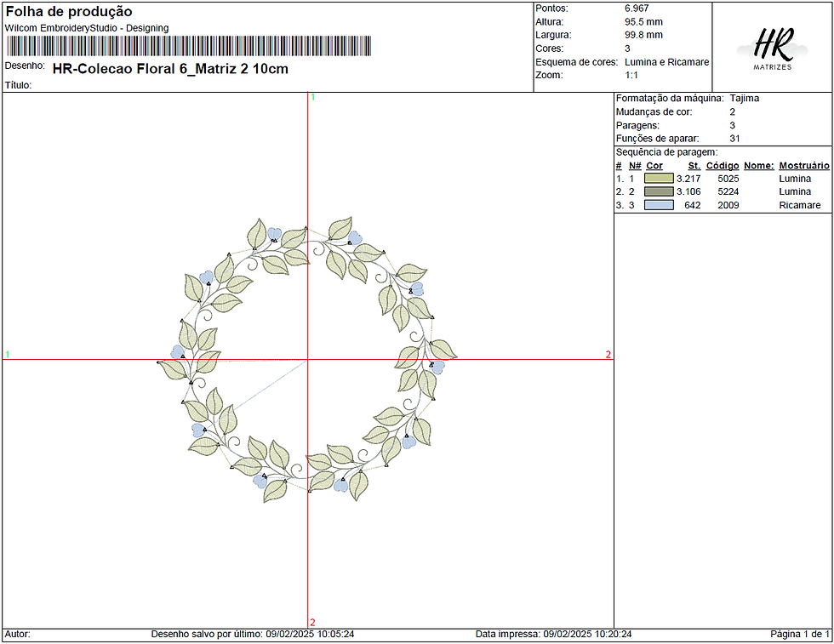The width and height of the screenshot is (834, 644).
Task: Select light blue swatch 2009 in row 3
Action: 659,205
